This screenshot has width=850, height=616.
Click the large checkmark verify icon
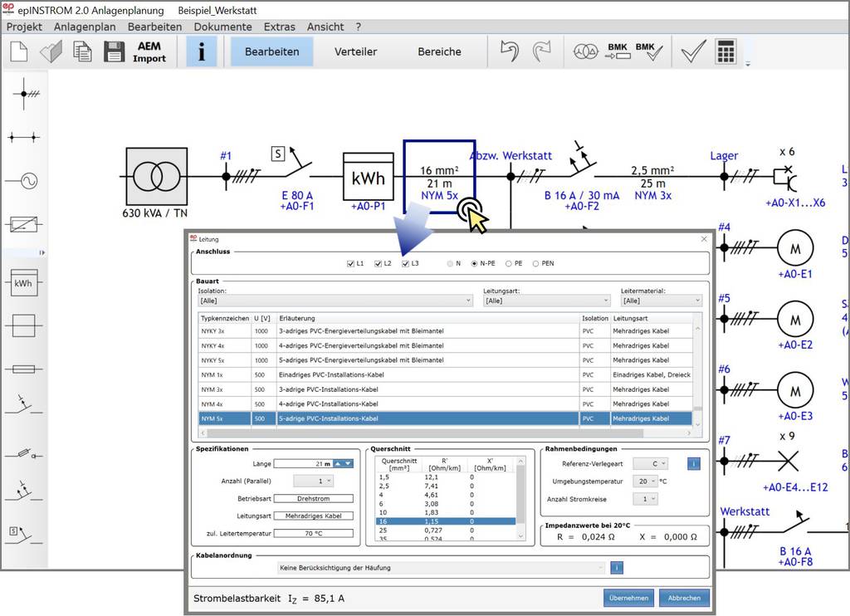pyautogui.click(x=693, y=51)
